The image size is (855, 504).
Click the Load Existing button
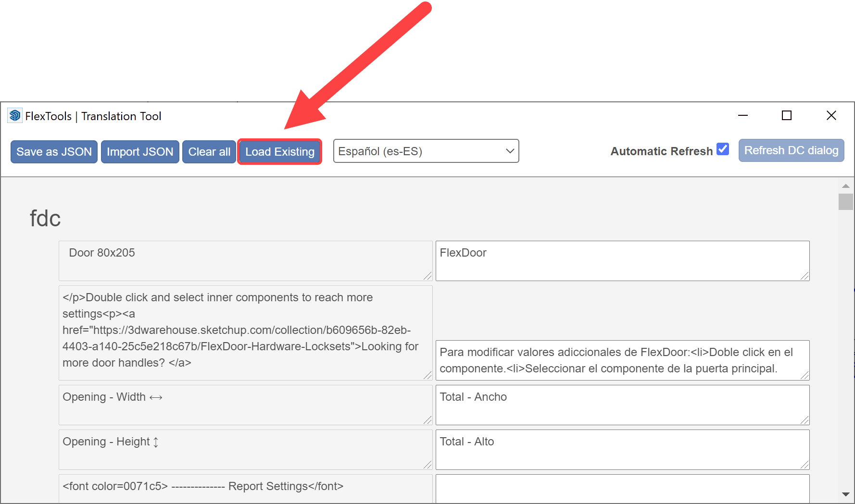click(280, 152)
